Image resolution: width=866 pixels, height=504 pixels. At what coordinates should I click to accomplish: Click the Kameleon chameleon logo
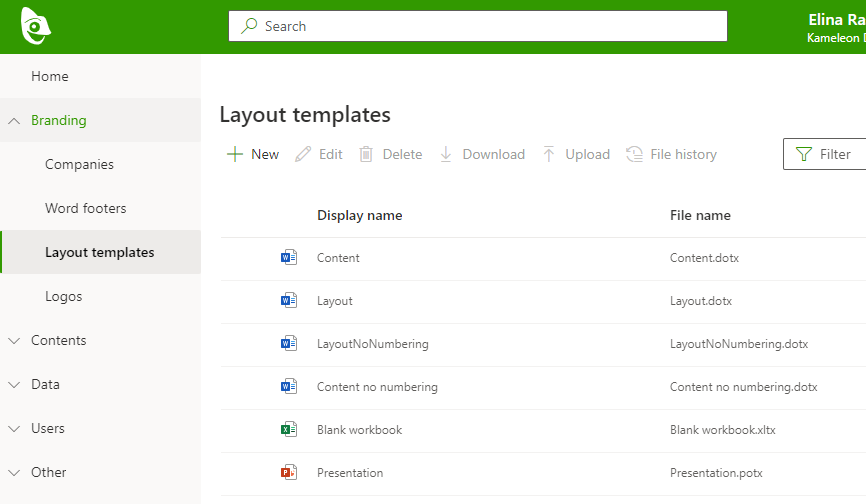click(x=36, y=26)
